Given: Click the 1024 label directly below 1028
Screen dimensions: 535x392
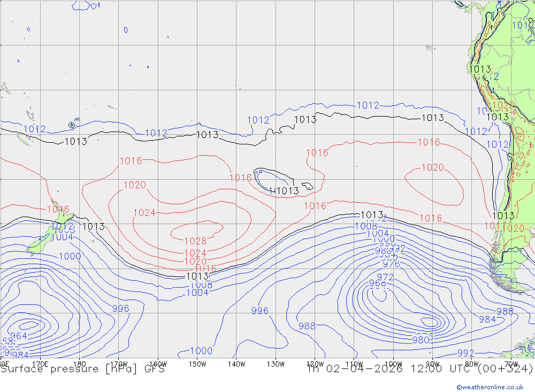Looking at the screenshot, I should tap(195, 253).
